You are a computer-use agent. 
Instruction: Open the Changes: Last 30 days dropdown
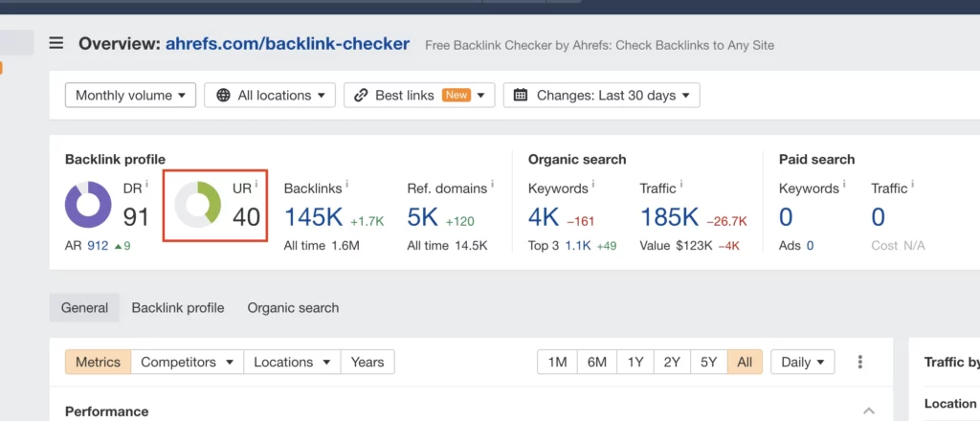pyautogui.click(x=601, y=95)
